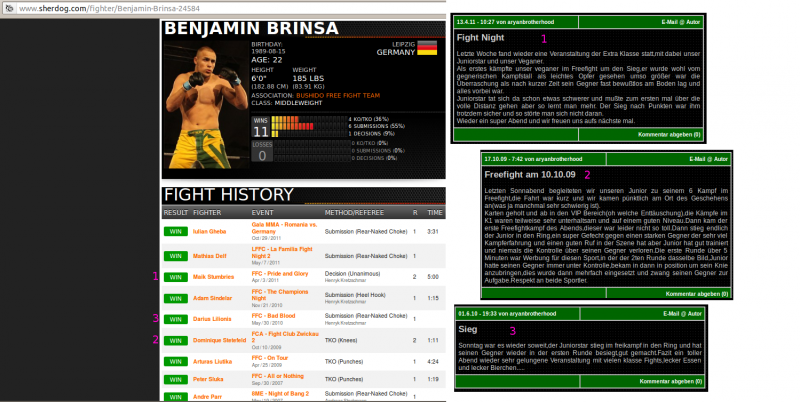Click the 'Freefight am 10.10.09' post title
The height and width of the screenshot is (402, 800).
pyautogui.click(x=530, y=174)
